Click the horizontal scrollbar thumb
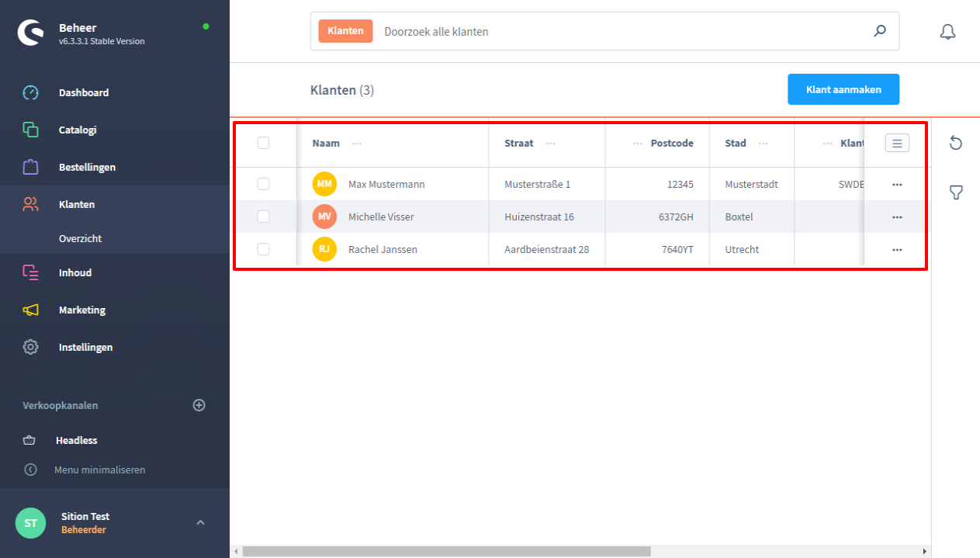The image size is (980, 558). [446, 551]
